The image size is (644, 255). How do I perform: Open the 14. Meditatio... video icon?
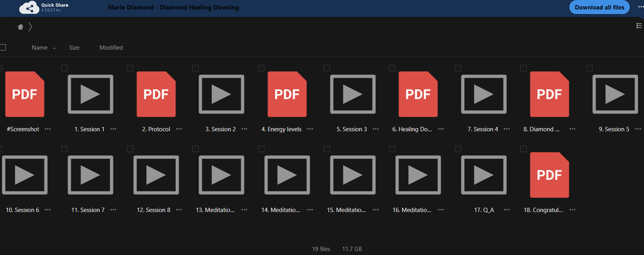click(x=287, y=175)
